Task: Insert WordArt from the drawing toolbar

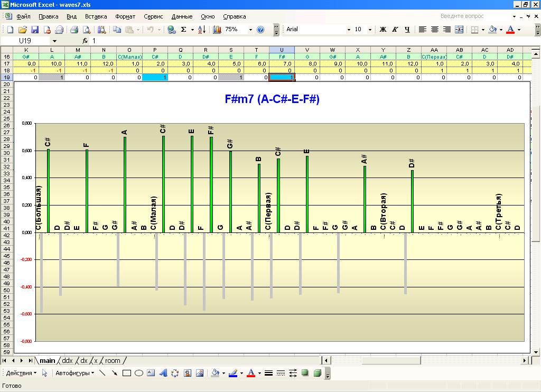Action: click(x=163, y=373)
